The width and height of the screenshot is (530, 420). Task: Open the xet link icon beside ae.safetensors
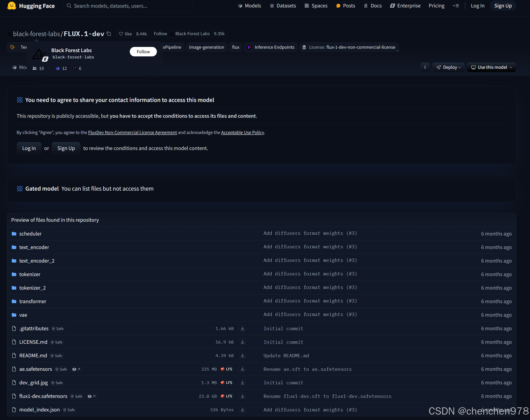point(76,369)
